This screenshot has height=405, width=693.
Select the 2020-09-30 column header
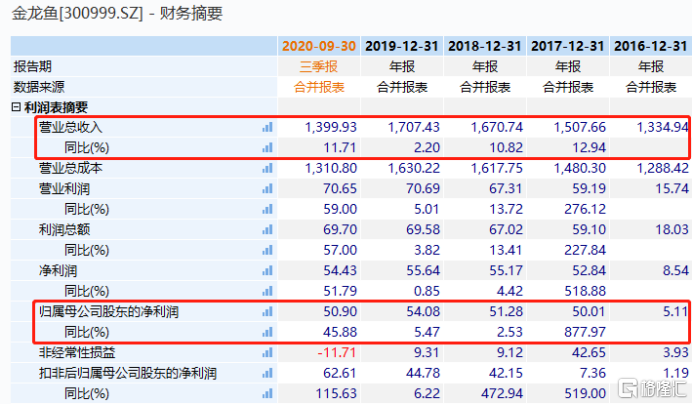tap(319, 46)
